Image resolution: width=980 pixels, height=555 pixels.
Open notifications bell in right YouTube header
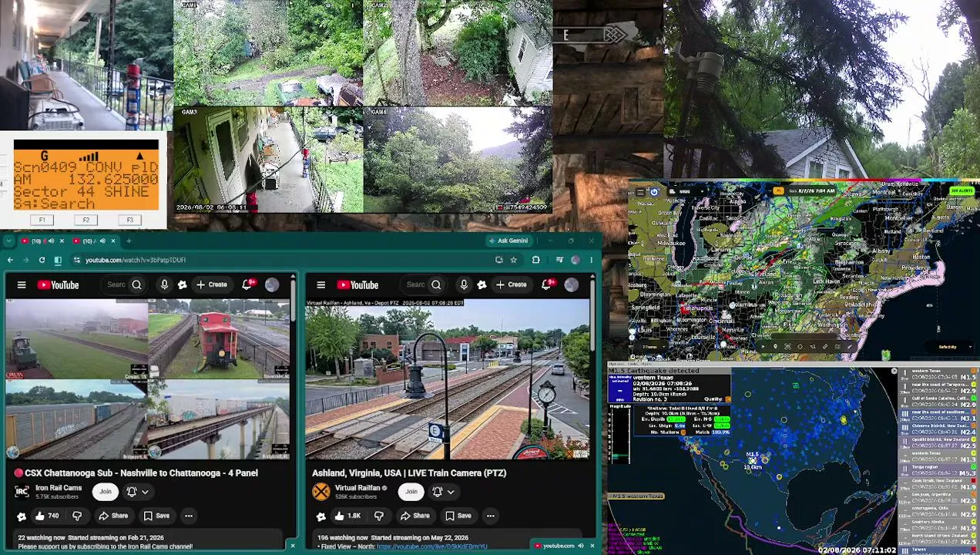[547, 285]
